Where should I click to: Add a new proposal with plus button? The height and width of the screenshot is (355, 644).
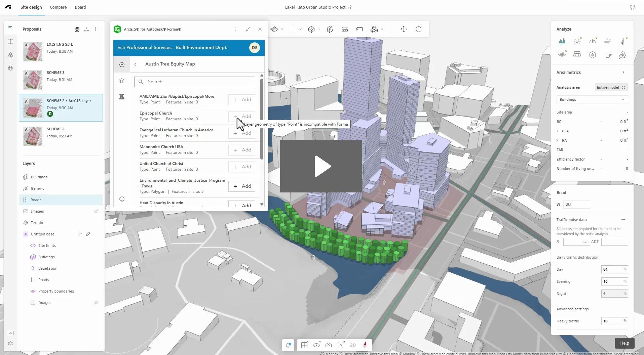coord(96,29)
